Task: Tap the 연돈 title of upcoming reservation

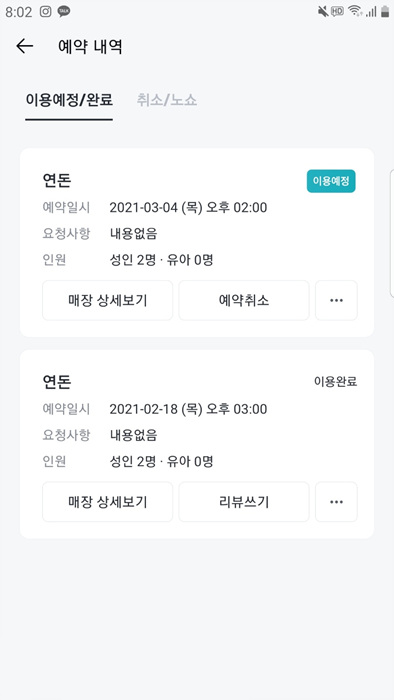Action: click(x=57, y=180)
